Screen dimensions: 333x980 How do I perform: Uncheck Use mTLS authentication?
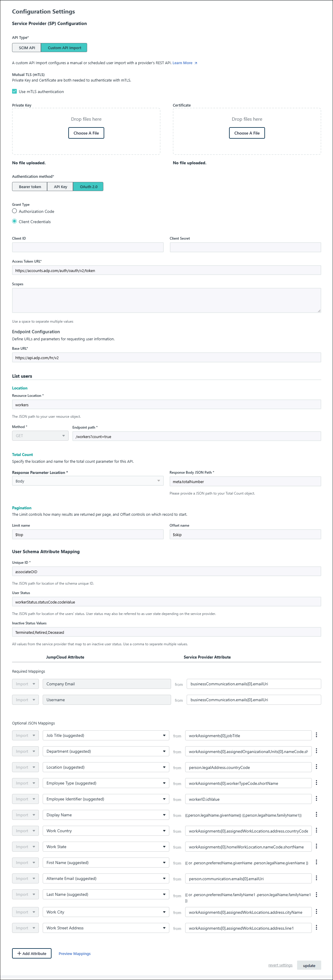click(x=14, y=91)
